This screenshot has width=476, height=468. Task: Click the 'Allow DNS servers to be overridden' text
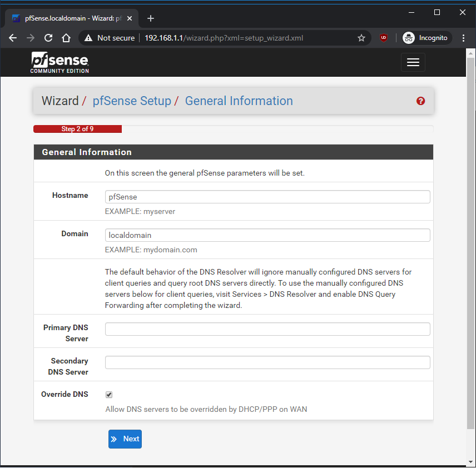(x=206, y=410)
